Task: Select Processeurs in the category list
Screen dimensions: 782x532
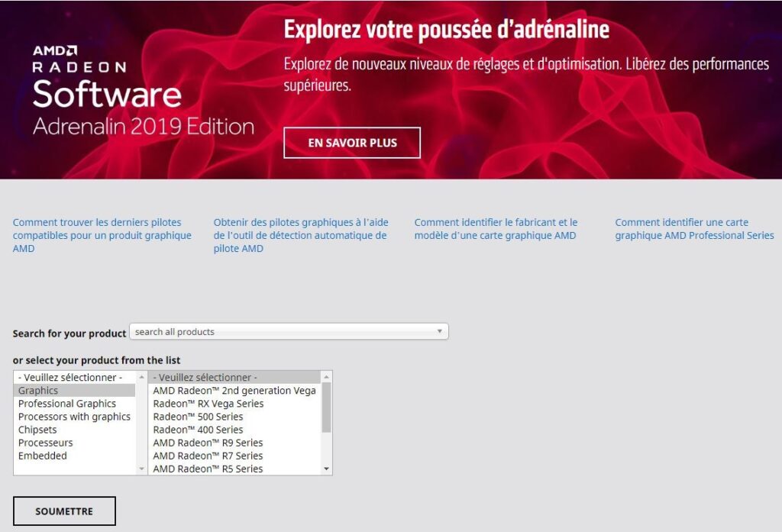Action: [74, 442]
